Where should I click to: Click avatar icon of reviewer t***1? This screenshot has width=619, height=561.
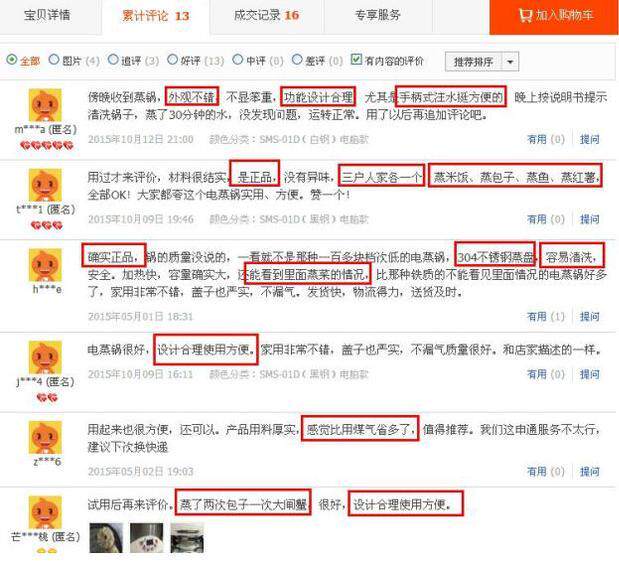(45, 185)
